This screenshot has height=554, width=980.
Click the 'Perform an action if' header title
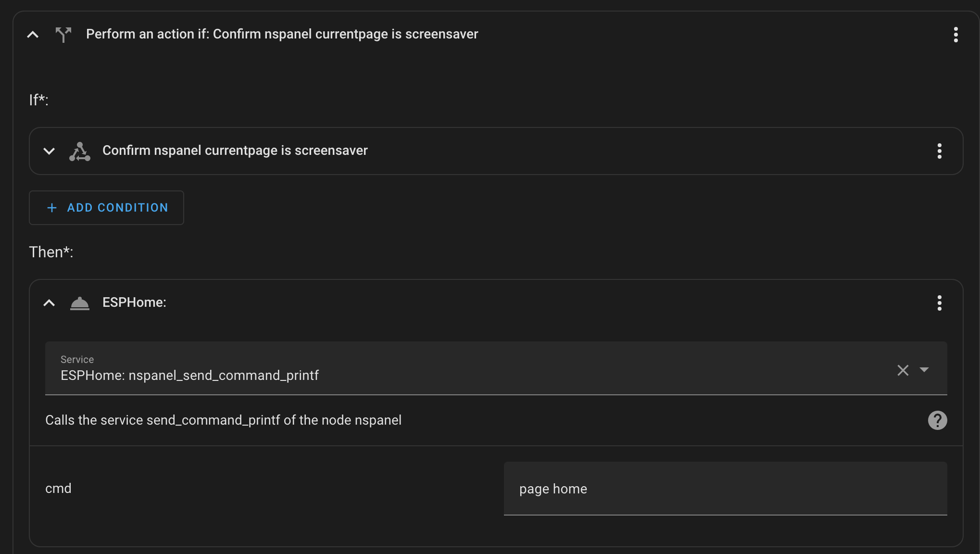(x=282, y=34)
